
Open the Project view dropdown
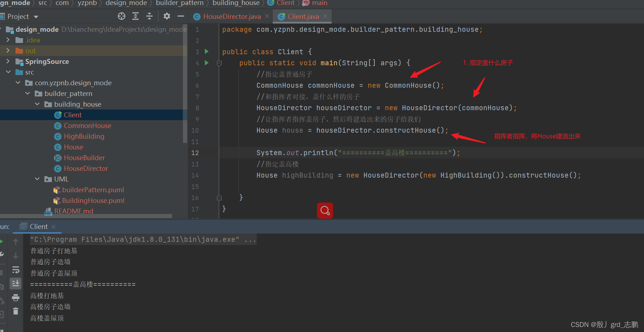point(36,17)
